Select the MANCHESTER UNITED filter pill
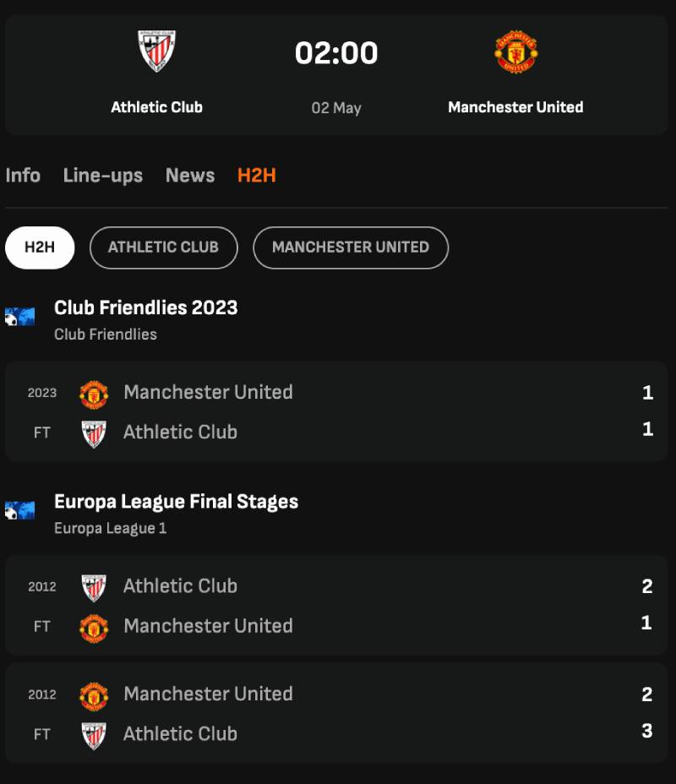The image size is (676, 784). [351, 248]
